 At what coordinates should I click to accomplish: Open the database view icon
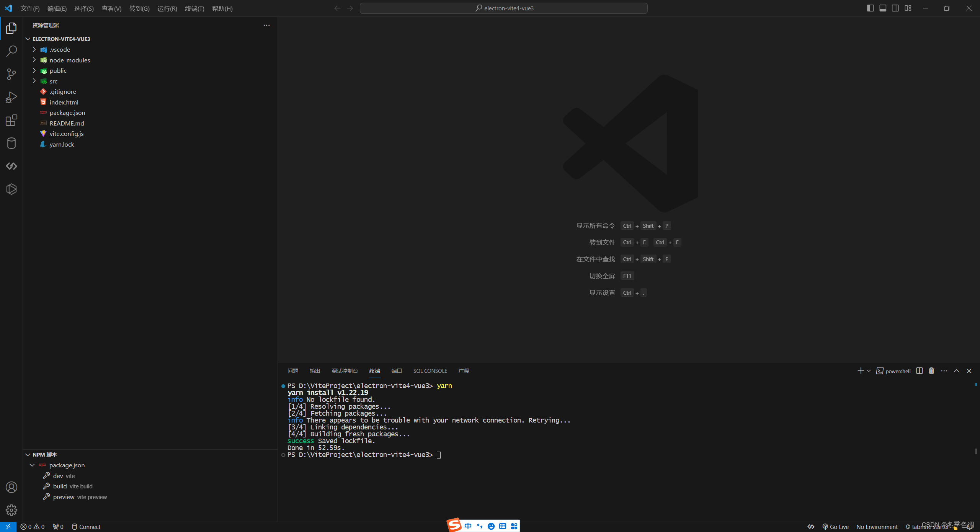11,143
